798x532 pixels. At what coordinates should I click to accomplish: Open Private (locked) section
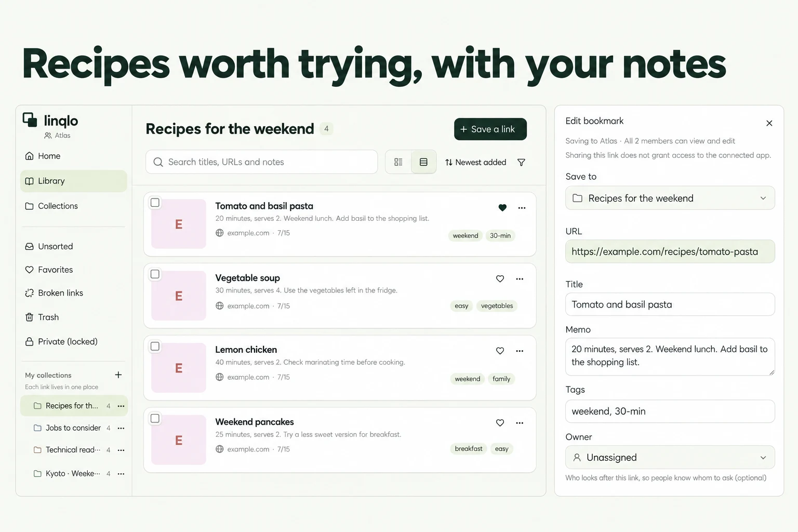click(x=74, y=341)
